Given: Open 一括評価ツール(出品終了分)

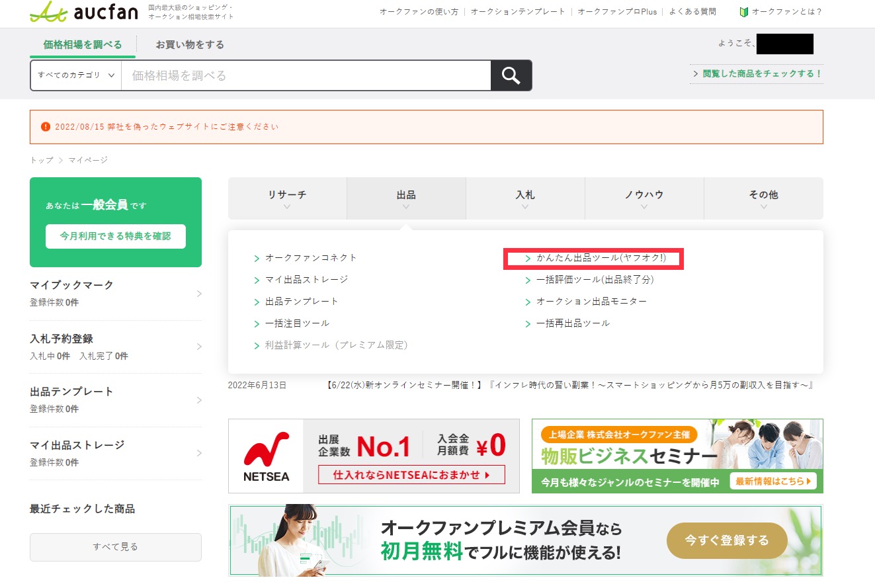Looking at the screenshot, I should pos(595,280).
